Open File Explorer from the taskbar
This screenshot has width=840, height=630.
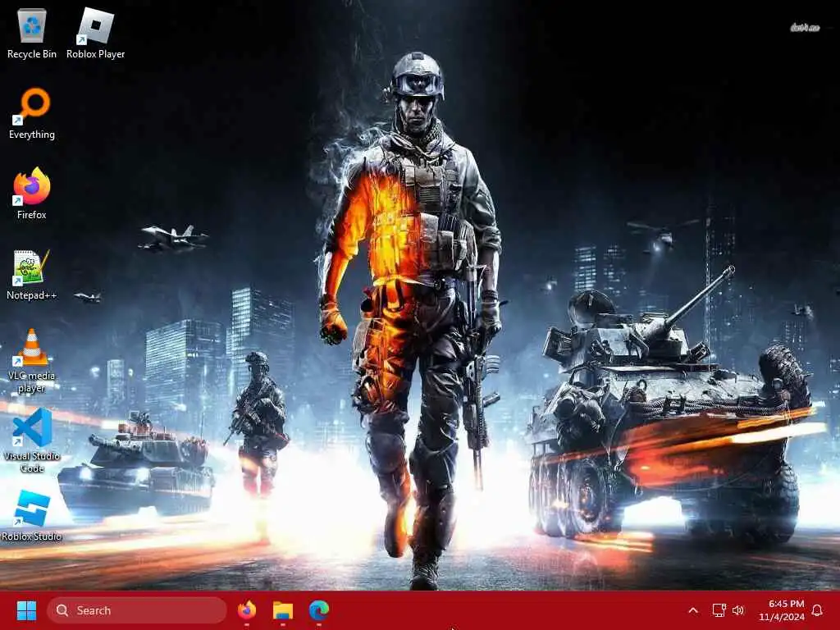click(283, 610)
